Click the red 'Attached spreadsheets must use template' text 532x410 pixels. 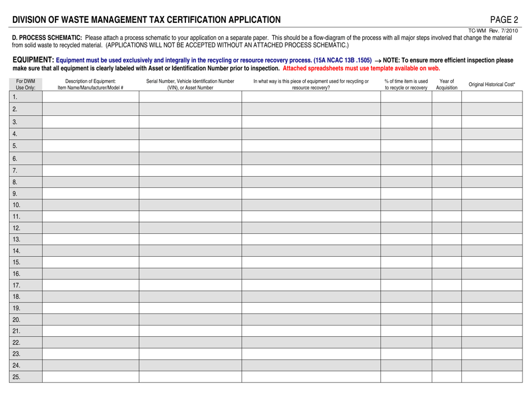coord(361,68)
